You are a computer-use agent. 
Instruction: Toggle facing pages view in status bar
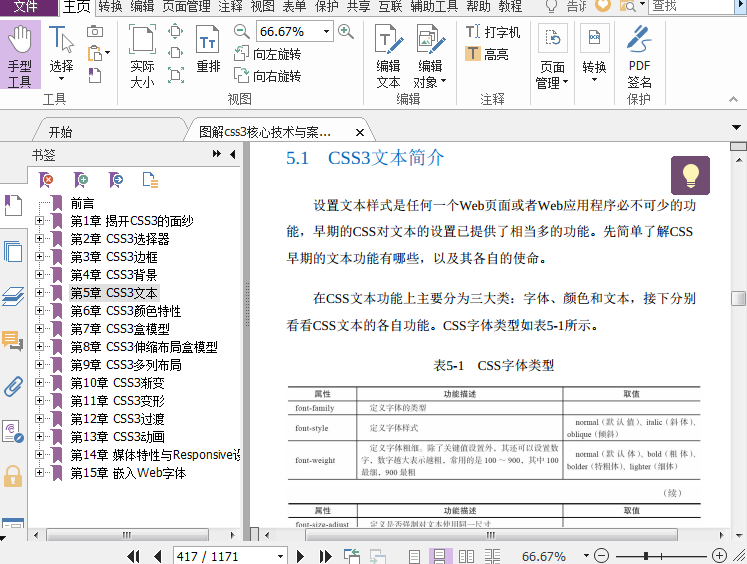[x=465, y=556]
